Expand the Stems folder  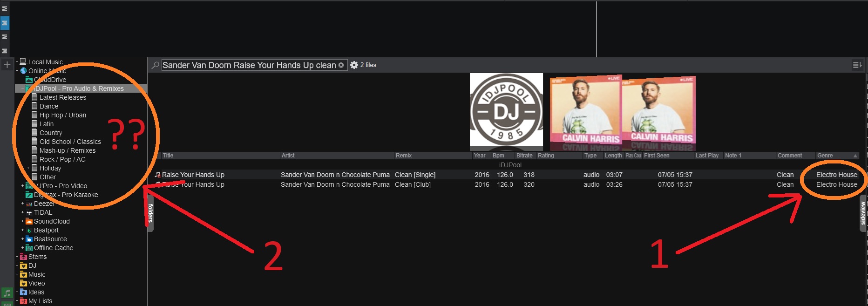pos(17,257)
